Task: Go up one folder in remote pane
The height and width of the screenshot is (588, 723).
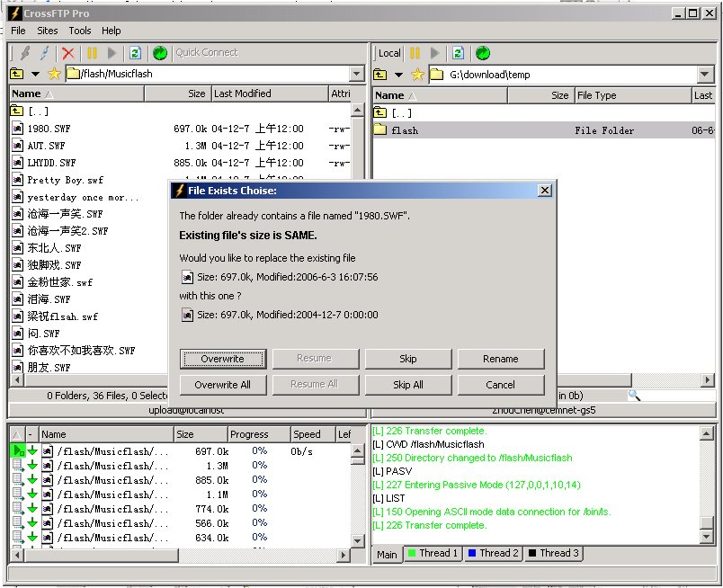Action: coord(17,74)
